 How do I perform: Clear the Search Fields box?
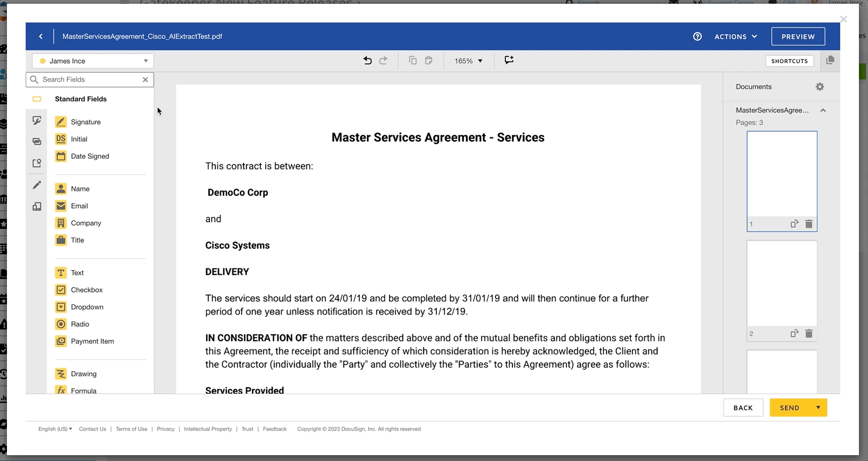coord(145,80)
